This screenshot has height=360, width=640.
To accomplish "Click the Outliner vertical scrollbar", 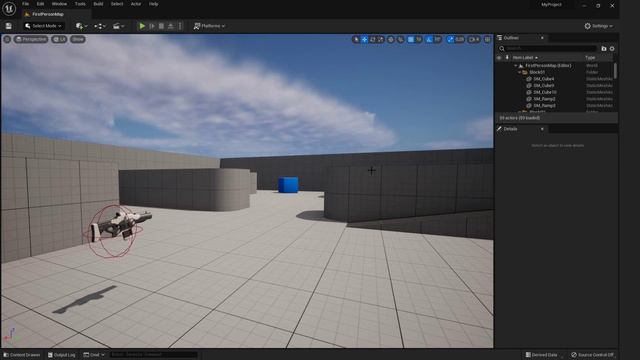I will pyautogui.click(x=615, y=71).
